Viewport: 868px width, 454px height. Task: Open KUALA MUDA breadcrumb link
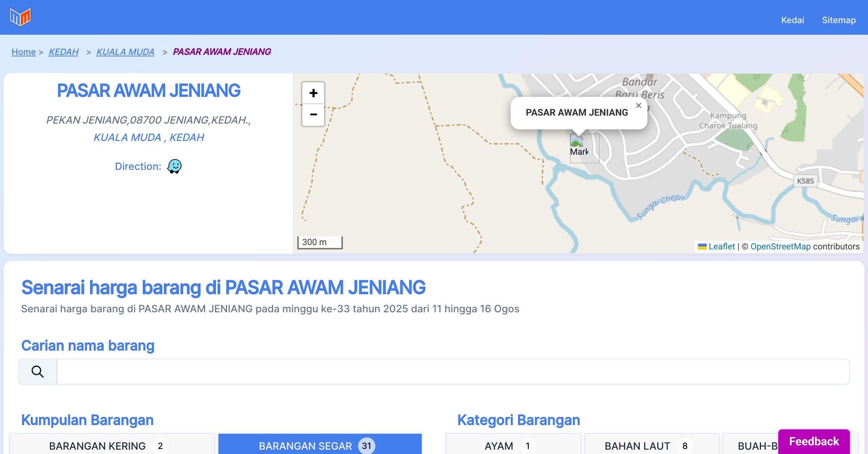tap(125, 52)
